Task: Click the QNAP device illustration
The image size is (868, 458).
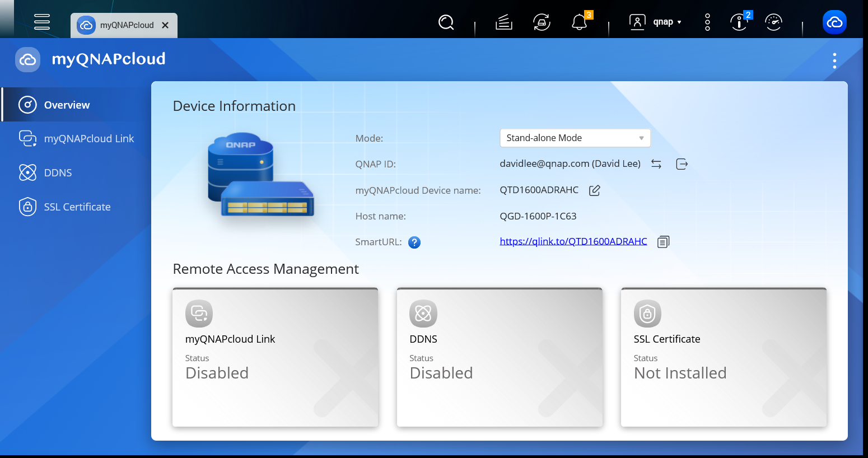Action: pyautogui.click(x=260, y=175)
